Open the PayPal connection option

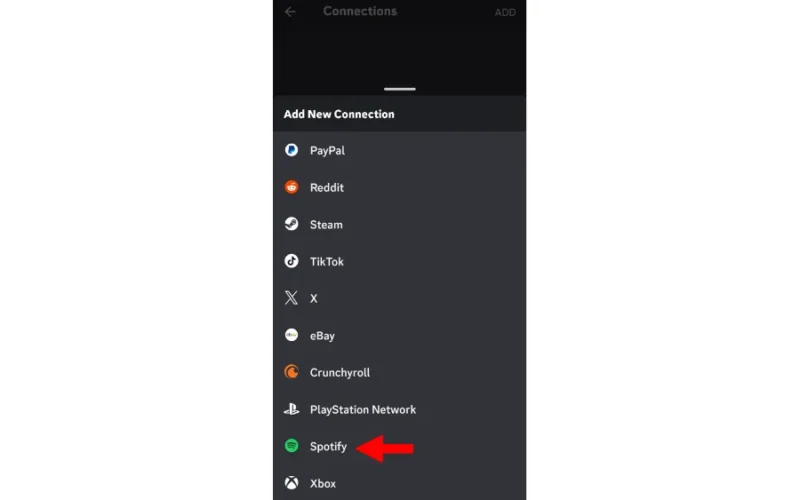(399, 151)
